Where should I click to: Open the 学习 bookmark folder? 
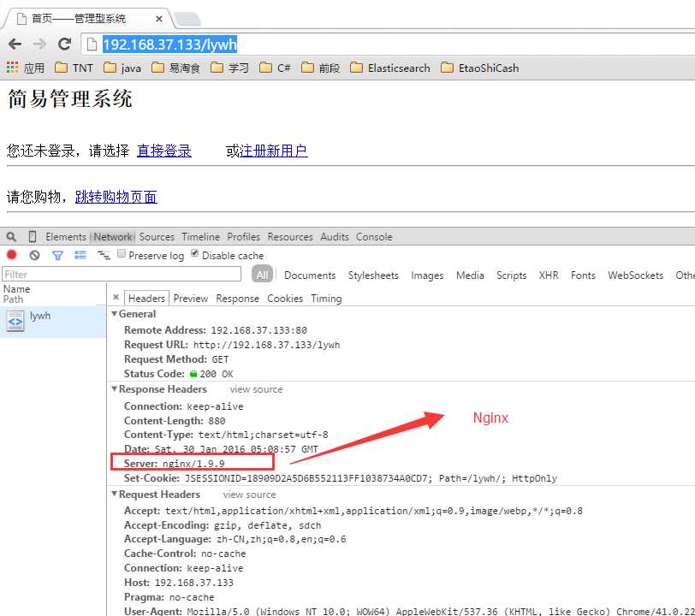(229, 68)
